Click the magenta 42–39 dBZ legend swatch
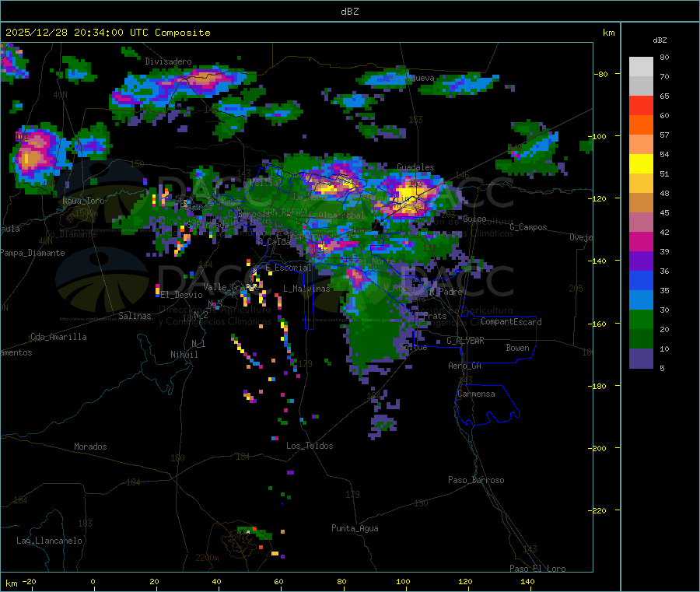The width and height of the screenshot is (700, 592). [641, 241]
